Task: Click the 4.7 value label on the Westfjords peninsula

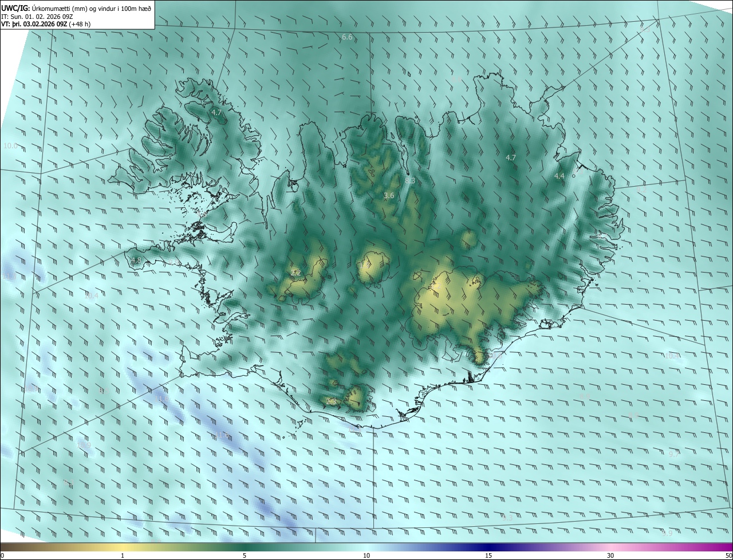Action: [x=216, y=112]
